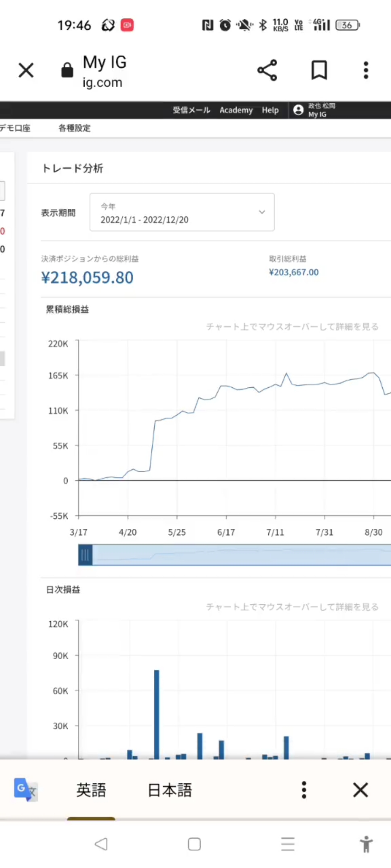This screenshot has width=391, height=868.
Task: Close the in-app browser tab
Action: [x=26, y=70]
